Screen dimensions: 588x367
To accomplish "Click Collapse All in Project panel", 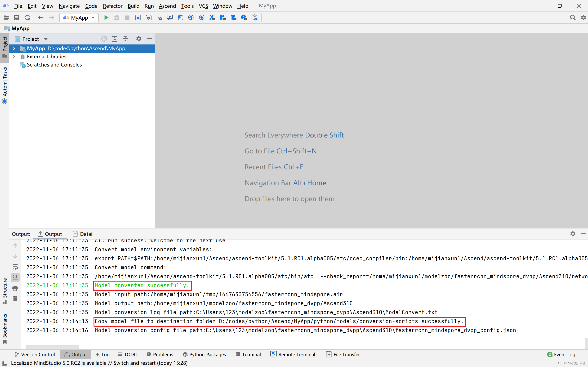I will 125,39.
